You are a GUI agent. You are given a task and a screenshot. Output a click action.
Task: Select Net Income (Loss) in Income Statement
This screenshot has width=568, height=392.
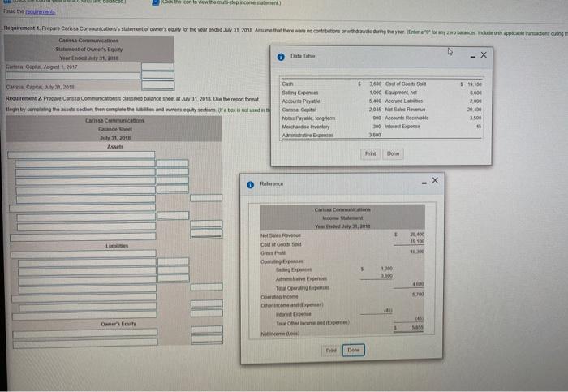click(x=280, y=334)
